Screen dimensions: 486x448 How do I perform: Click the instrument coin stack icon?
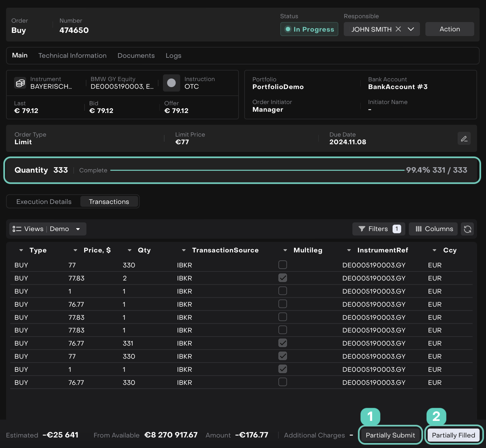pyautogui.click(x=20, y=83)
